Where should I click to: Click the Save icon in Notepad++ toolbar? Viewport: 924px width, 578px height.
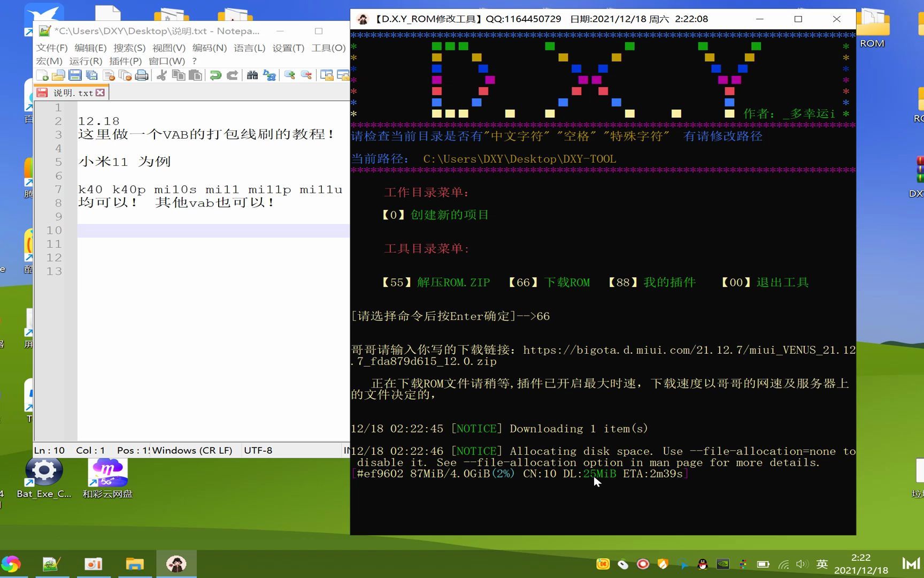click(x=75, y=75)
